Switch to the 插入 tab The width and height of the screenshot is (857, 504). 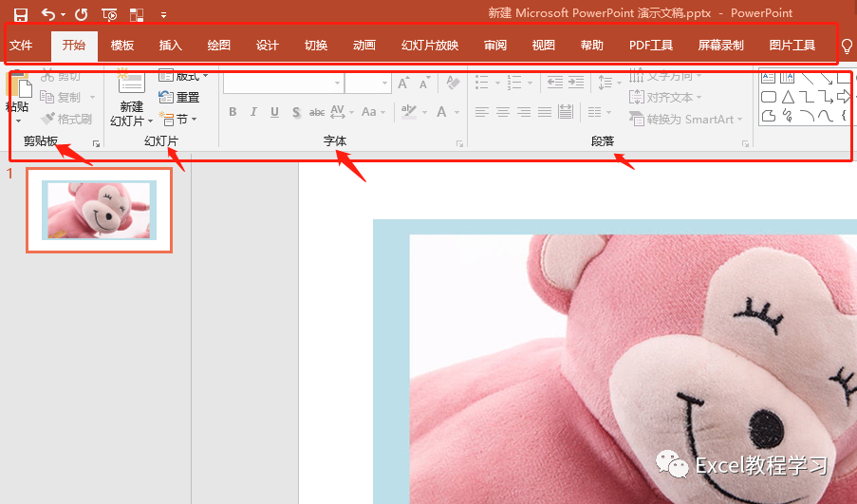(170, 46)
